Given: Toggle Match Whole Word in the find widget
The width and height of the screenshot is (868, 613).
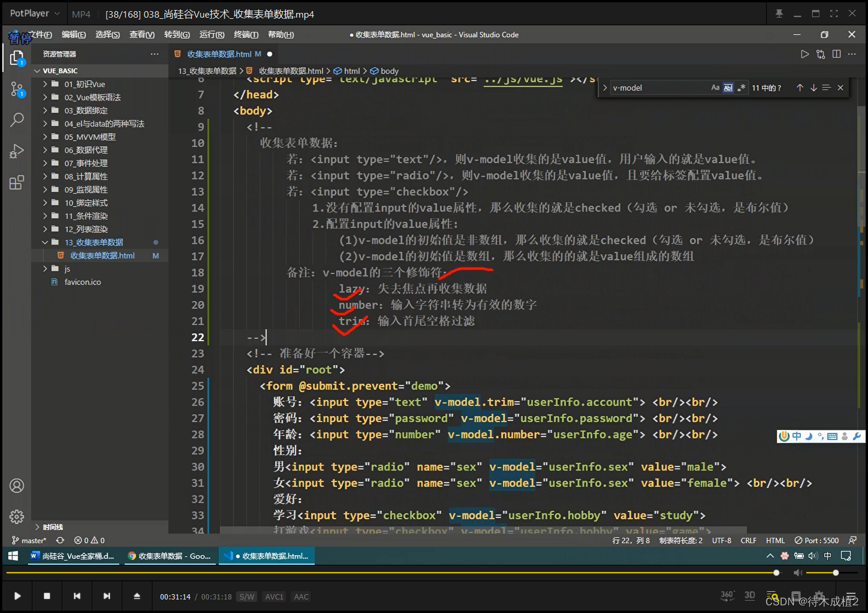Looking at the screenshot, I should tap(728, 88).
